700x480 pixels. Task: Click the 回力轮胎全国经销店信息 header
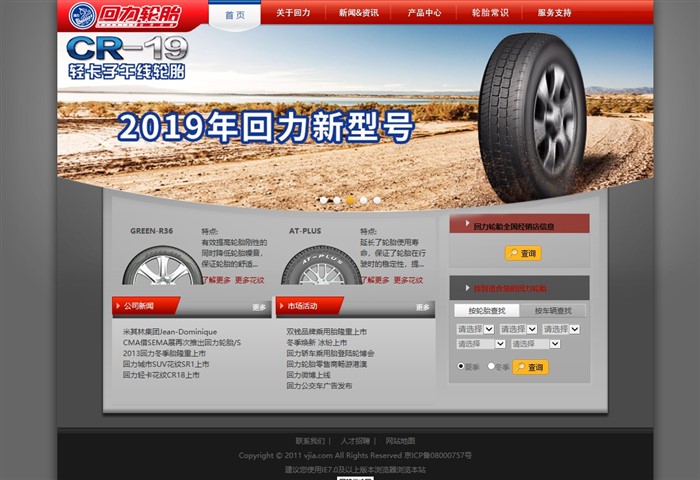519,224
